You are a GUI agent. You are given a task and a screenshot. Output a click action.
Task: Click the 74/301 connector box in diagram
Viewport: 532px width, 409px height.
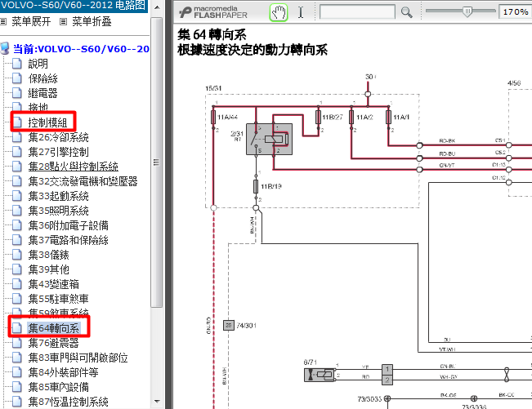tap(229, 325)
